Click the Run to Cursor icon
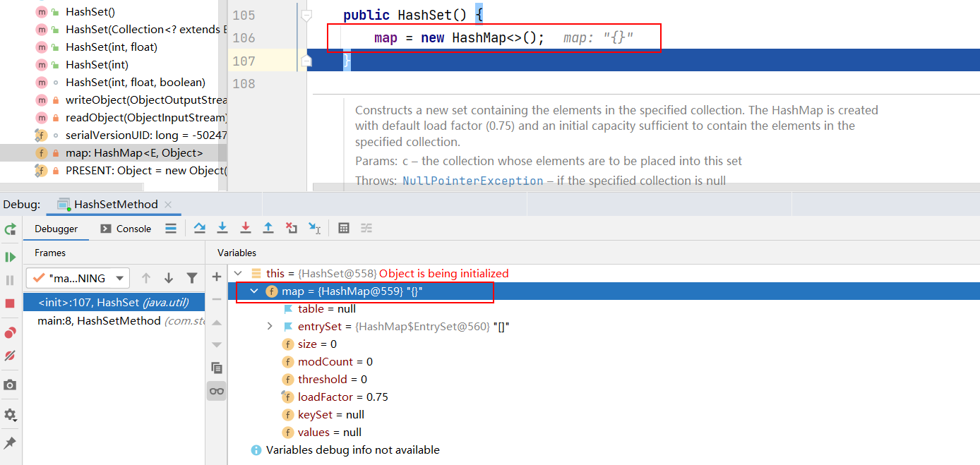This screenshot has height=465, width=980. pyautogui.click(x=315, y=228)
